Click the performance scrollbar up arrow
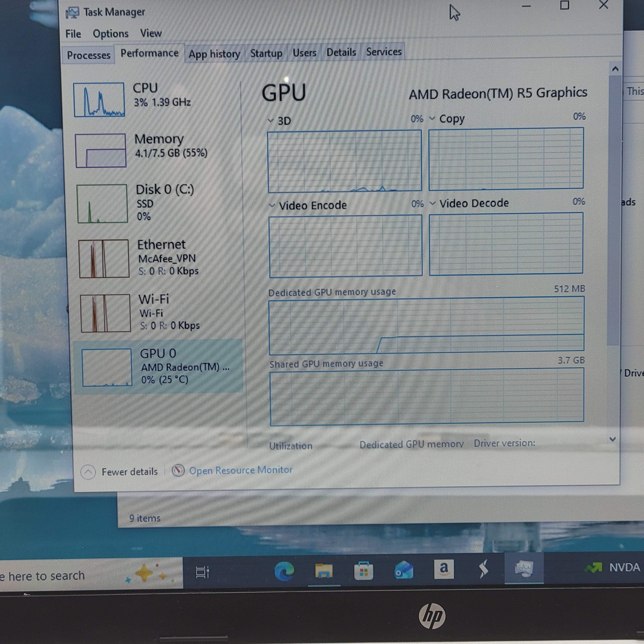This screenshot has height=644, width=644. click(615, 69)
